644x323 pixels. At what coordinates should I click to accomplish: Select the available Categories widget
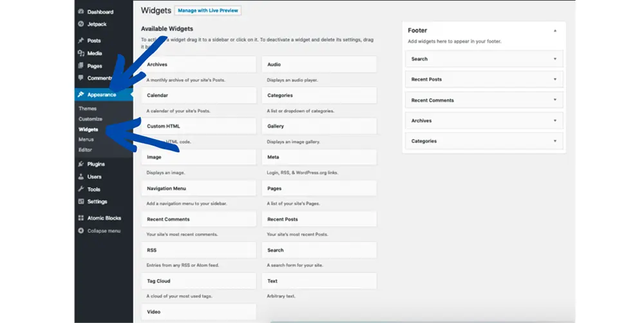click(x=319, y=95)
